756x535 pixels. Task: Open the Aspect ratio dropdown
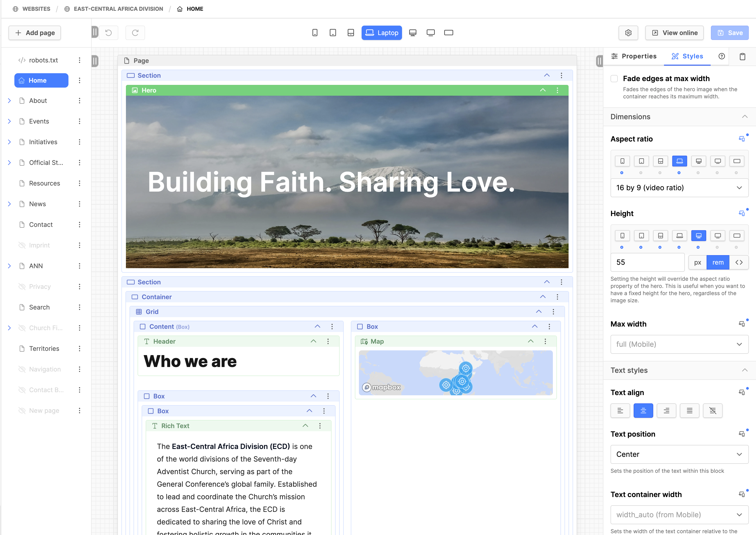coord(679,188)
